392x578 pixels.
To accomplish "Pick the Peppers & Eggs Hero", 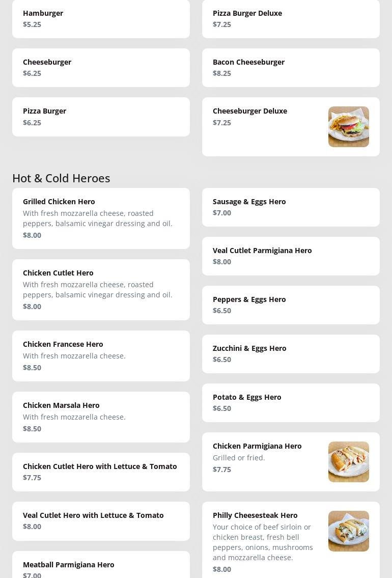I will pos(291,305).
